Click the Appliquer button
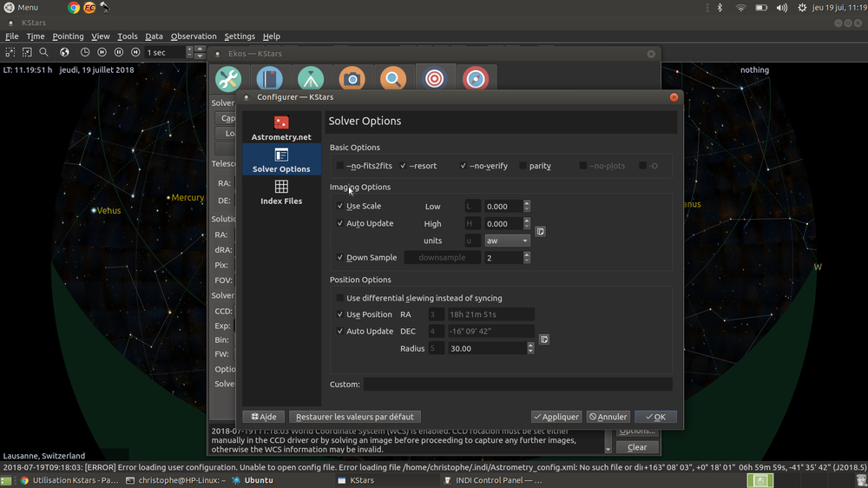The width and height of the screenshot is (868, 488). [556, 417]
